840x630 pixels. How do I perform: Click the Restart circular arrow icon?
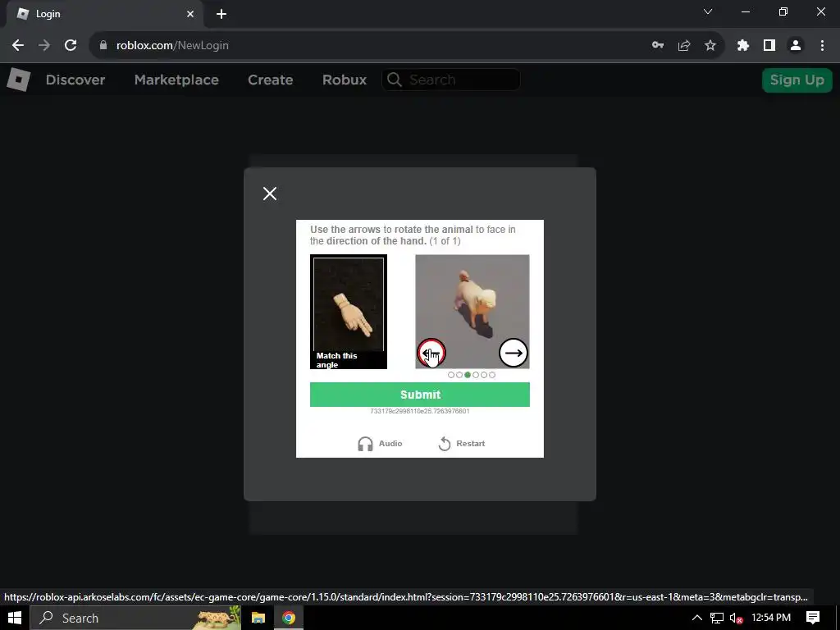click(445, 444)
